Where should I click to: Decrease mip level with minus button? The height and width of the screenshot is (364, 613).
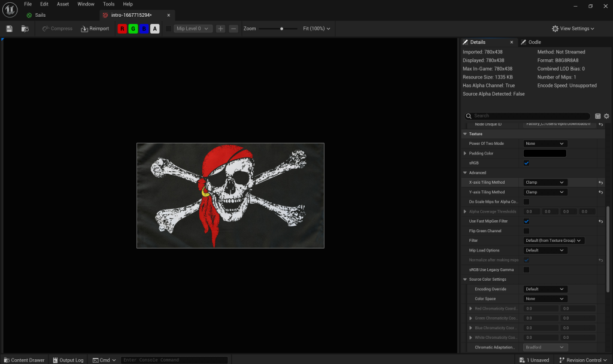click(233, 29)
